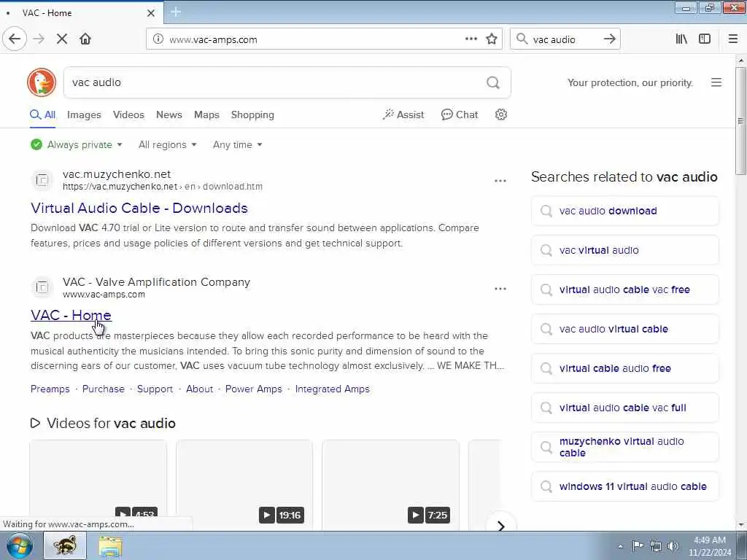This screenshot has height=560, width=747.
Task: Switch to the Maps tab
Action: [206, 114]
